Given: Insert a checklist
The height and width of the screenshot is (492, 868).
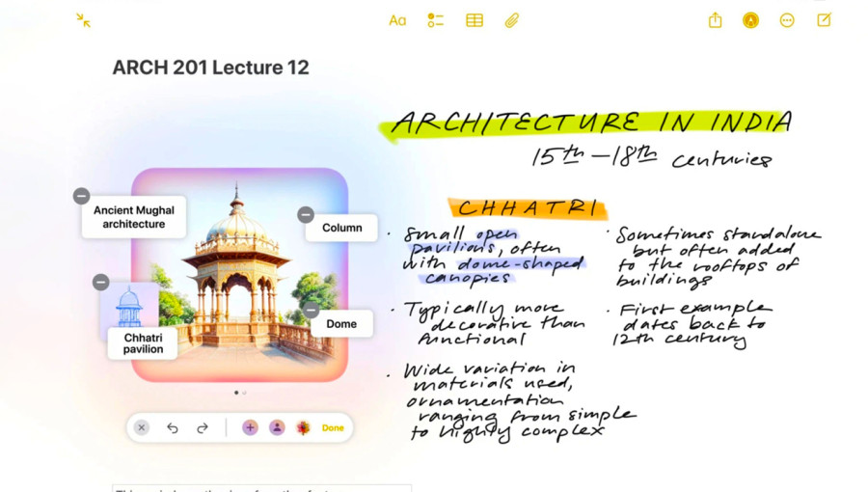Looking at the screenshot, I should (x=435, y=20).
